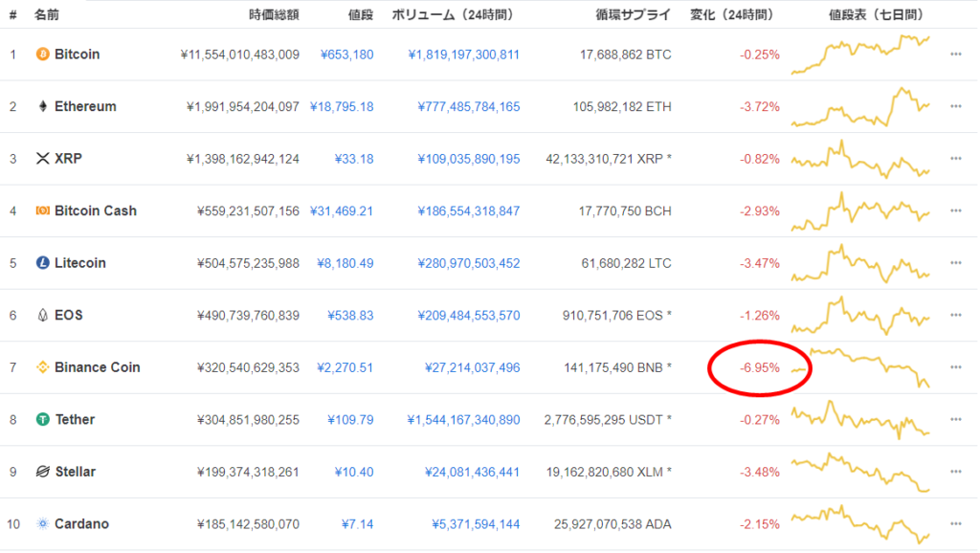This screenshot has width=980, height=553.
Task: Open the more-options menu for Cardano
Action: (x=956, y=523)
